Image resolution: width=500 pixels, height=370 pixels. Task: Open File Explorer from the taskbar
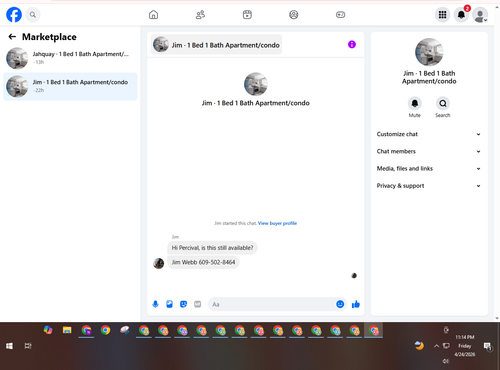67,330
